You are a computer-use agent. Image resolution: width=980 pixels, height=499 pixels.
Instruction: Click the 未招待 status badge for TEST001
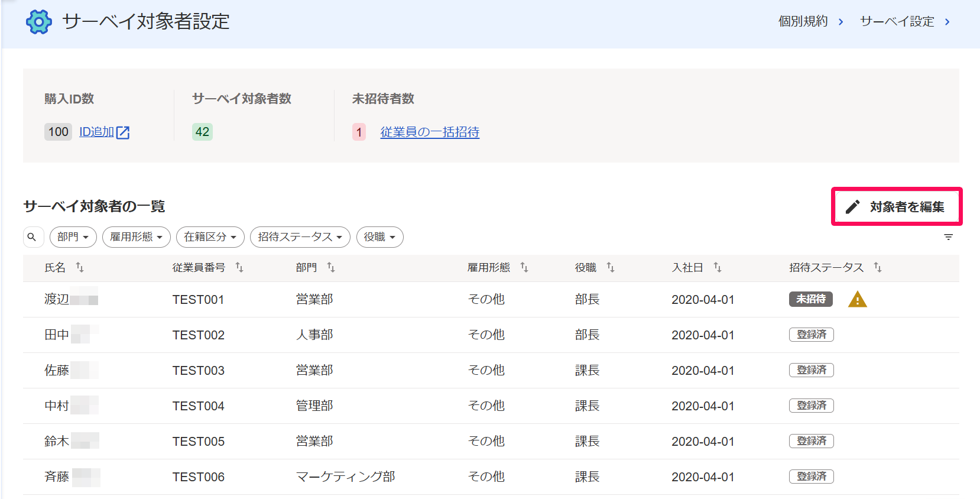(x=811, y=299)
